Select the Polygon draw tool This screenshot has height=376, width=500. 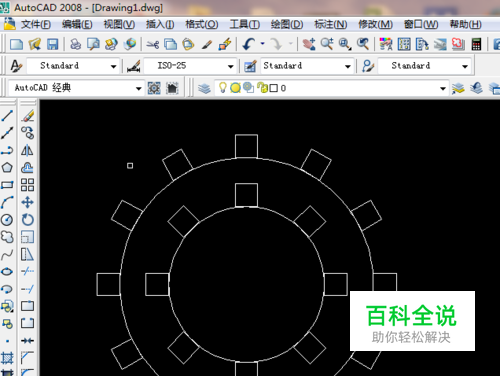tap(7, 167)
